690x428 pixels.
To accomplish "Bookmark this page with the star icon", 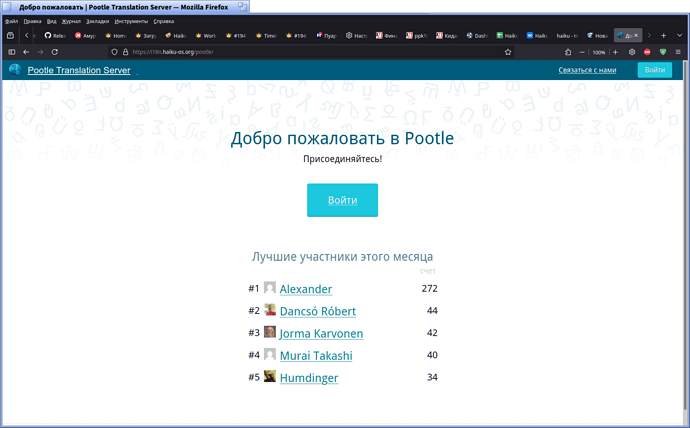I will [x=508, y=52].
